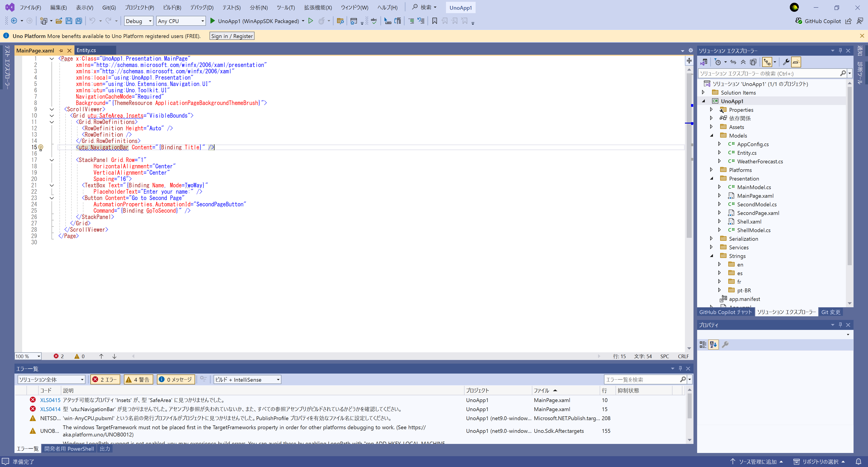Click the bookmark toggle icon in toolbar
Viewport: 868px width, 467px height.
(x=434, y=21)
